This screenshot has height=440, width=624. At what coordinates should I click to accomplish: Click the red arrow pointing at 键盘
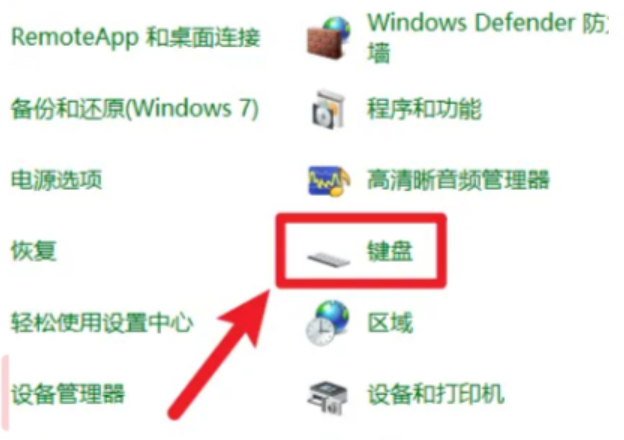click(219, 354)
